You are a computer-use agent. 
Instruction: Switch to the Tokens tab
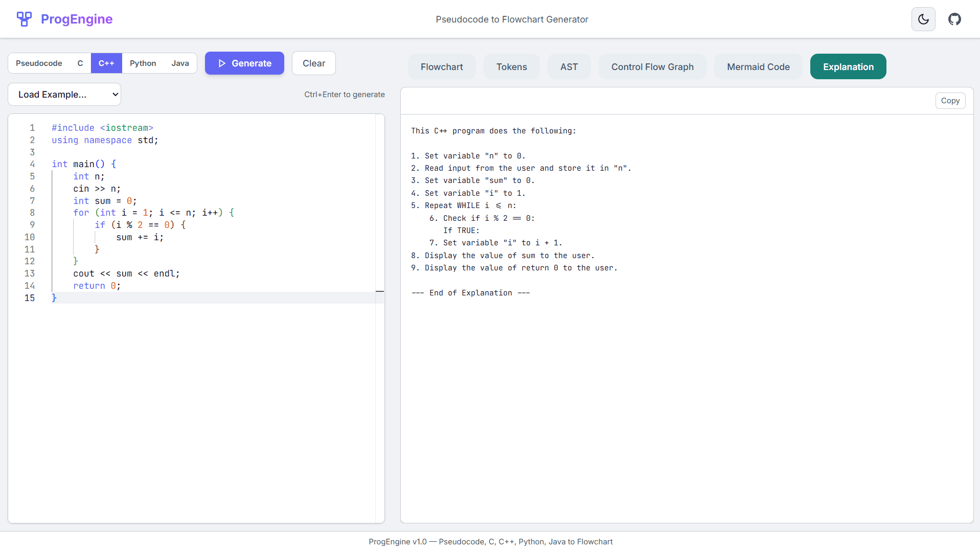(x=512, y=66)
